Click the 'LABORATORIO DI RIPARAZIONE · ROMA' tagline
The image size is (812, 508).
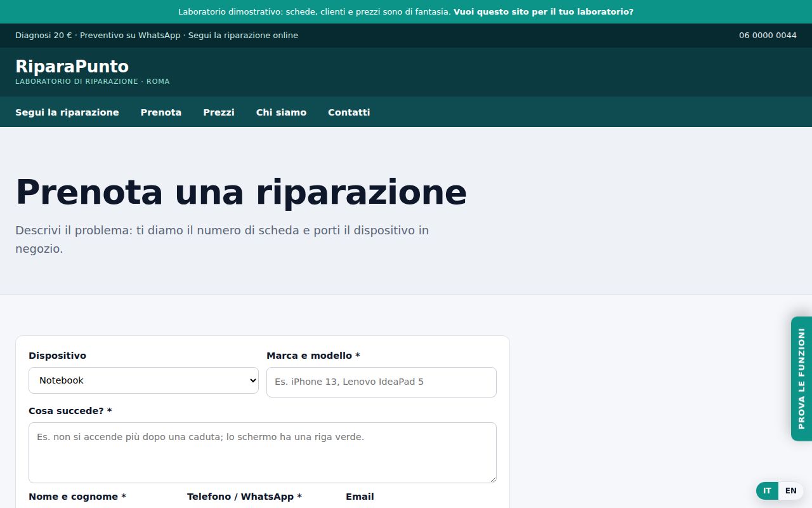[x=93, y=81]
